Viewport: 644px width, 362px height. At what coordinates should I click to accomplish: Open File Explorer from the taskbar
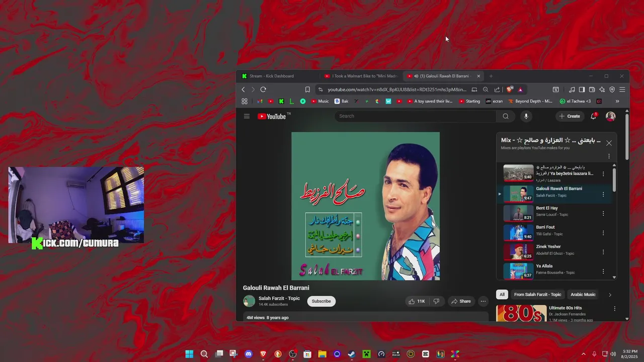tap(322, 354)
